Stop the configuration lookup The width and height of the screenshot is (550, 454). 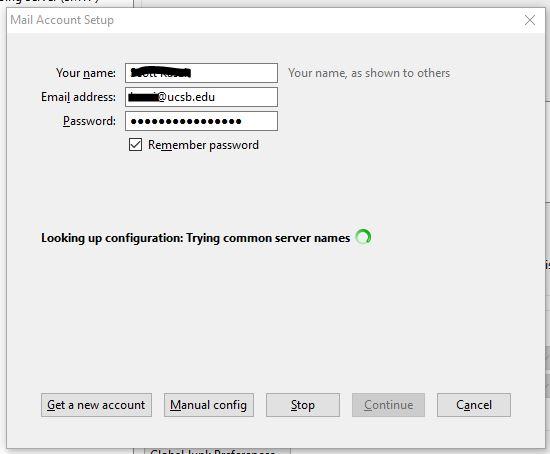tap(303, 405)
